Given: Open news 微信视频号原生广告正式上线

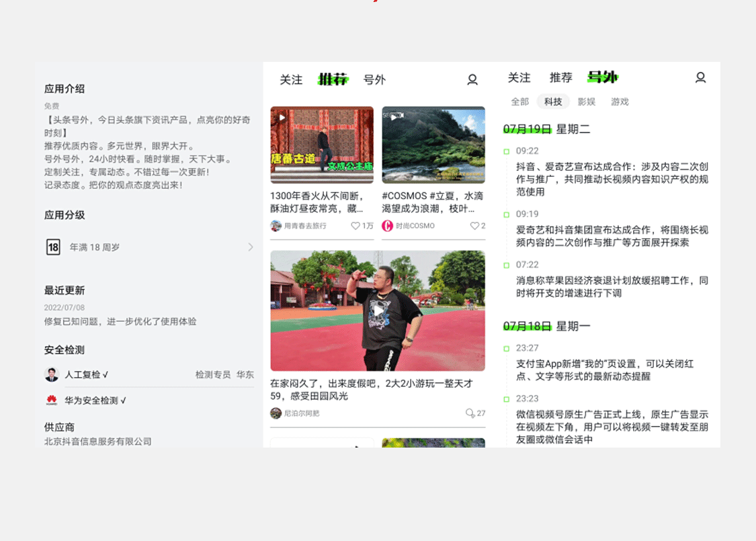Looking at the screenshot, I should [x=612, y=427].
